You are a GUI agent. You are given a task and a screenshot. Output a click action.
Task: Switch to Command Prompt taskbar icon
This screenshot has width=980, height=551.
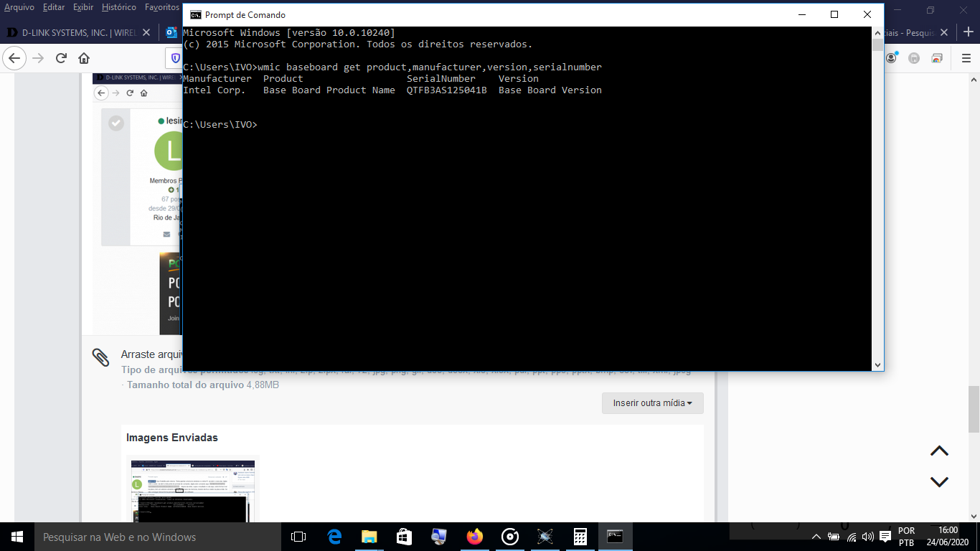click(x=616, y=537)
